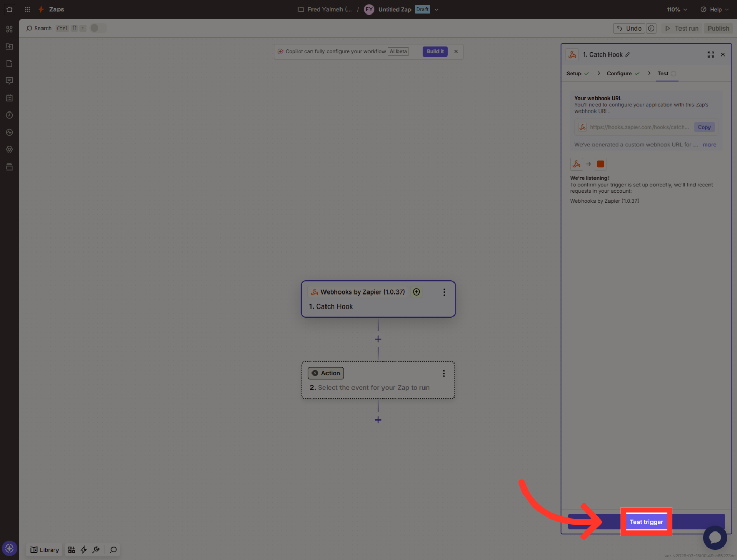Click the status icon on Webhooks step card
The height and width of the screenshot is (560, 737).
pyautogui.click(x=416, y=292)
